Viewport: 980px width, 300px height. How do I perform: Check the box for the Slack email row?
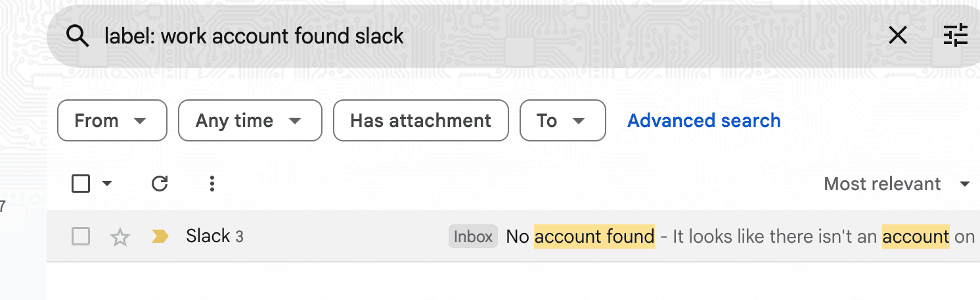coord(81,236)
